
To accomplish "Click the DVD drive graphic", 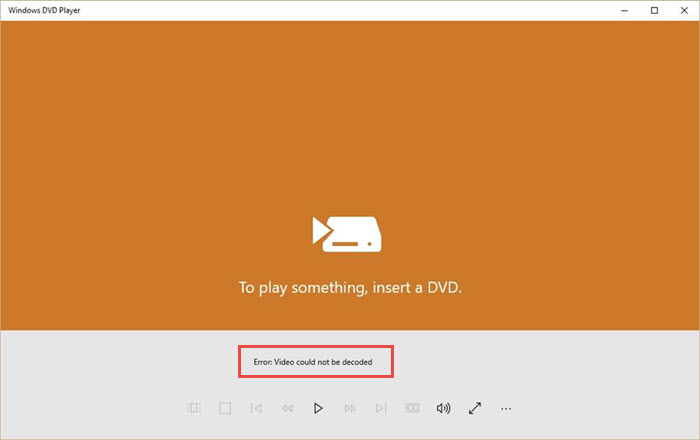I will pos(347,234).
